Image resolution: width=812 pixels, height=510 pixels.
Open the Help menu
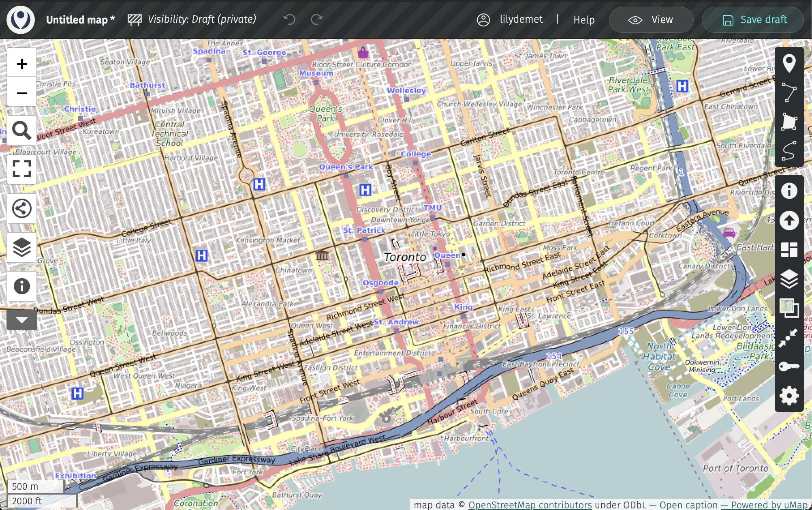[583, 20]
